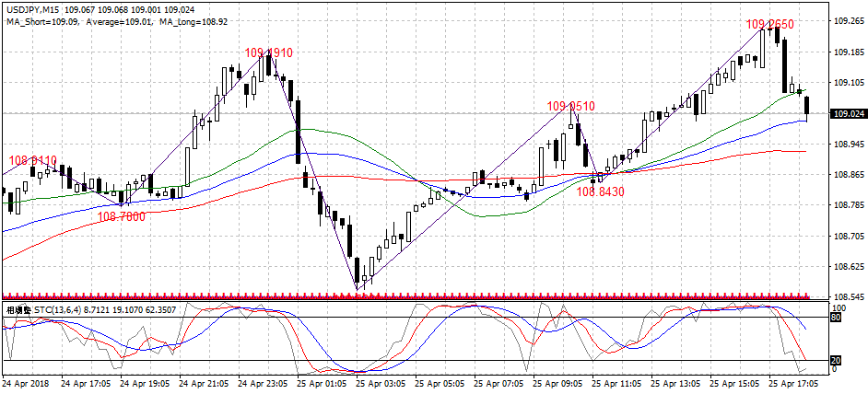
Task: Click the 109.265 value on the price axis
Action: coord(848,21)
